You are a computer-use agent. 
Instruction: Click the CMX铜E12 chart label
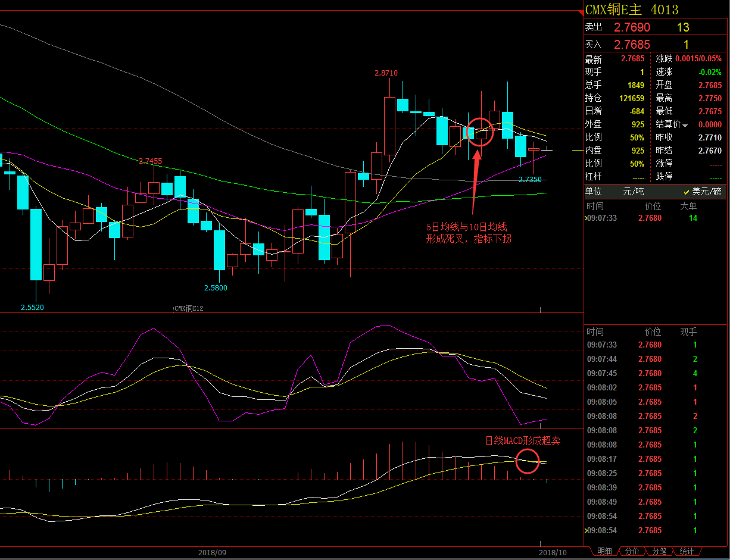[188, 308]
